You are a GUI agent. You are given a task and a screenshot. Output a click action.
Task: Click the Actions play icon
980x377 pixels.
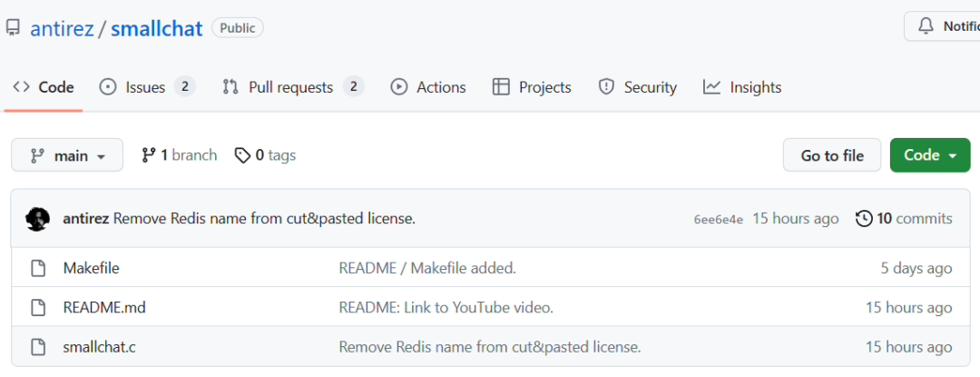398,87
